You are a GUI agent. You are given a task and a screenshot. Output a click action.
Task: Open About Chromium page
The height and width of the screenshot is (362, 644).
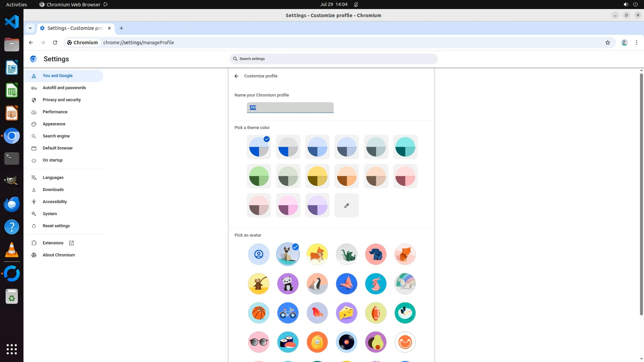[59, 255]
